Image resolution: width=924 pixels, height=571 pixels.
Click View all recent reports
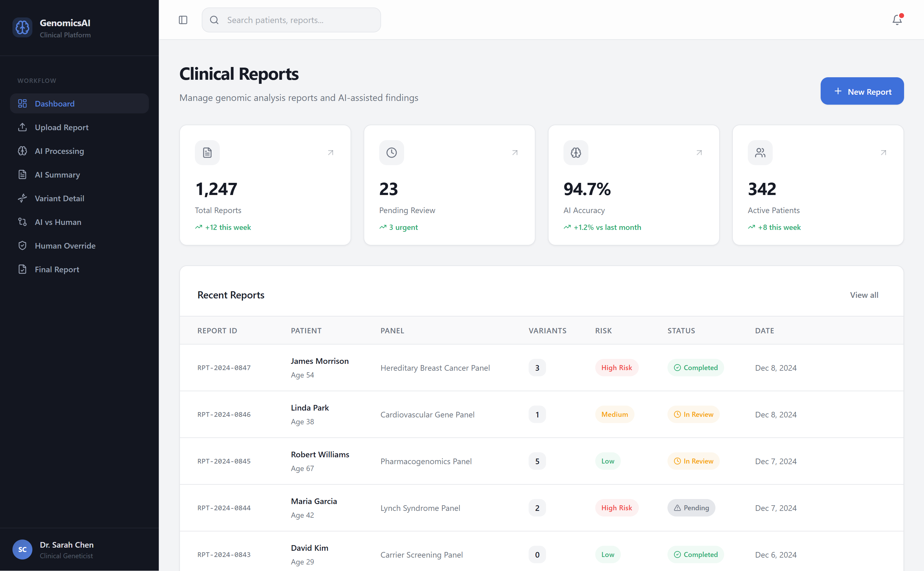pos(864,295)
